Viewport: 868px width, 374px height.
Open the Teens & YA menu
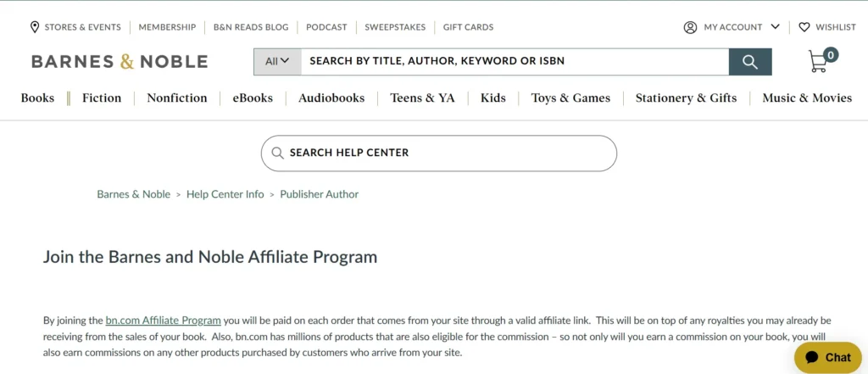point(422,98)
